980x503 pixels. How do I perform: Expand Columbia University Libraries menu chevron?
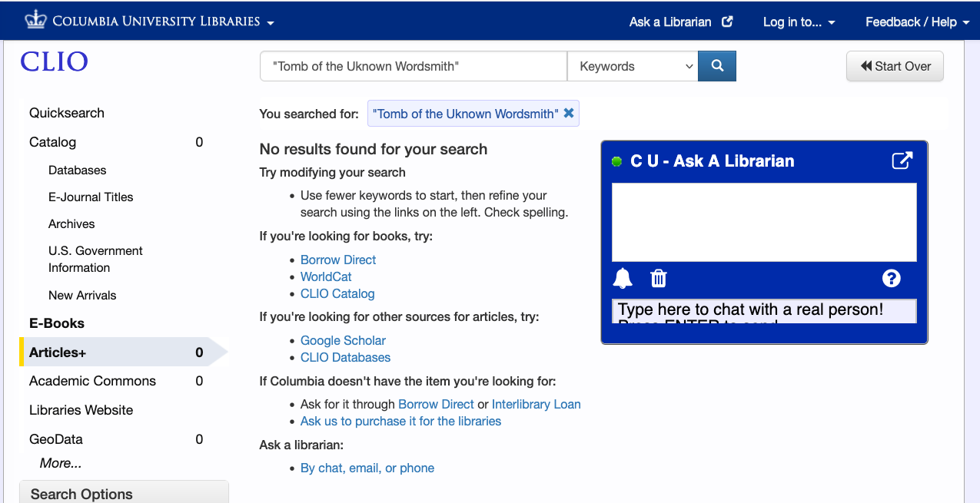click(269, 24)
